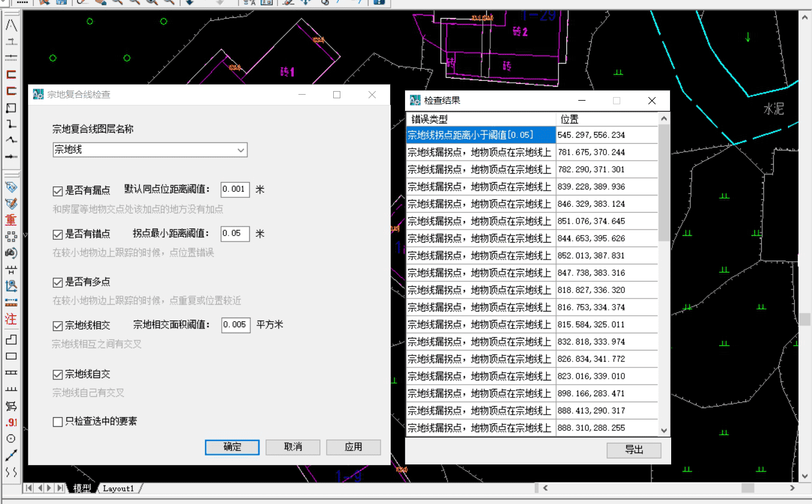Uncheck the 是否有漏点 checkbox
This screenshot has width=812, height=504.
(58, 191)
